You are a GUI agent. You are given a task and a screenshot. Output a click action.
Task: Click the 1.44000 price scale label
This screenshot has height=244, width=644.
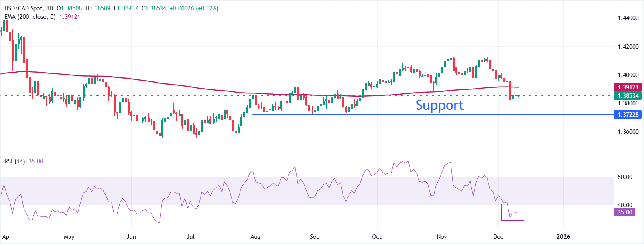tap(628, 18)
